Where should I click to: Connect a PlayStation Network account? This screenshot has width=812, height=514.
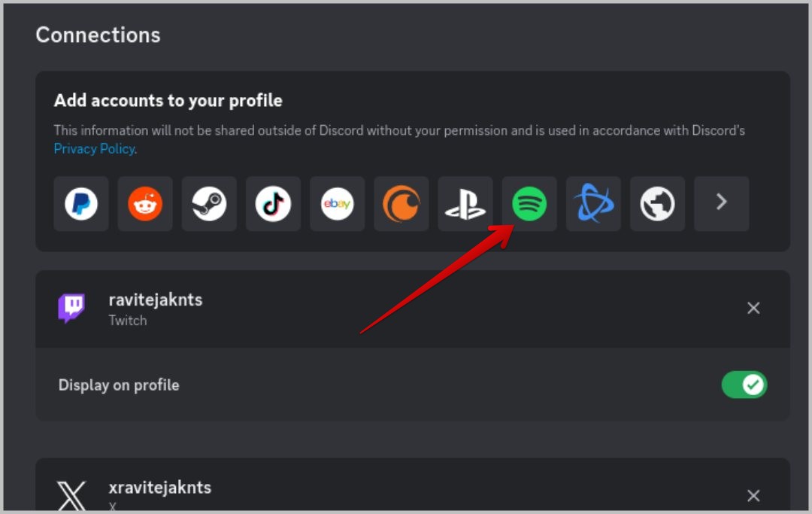tap(465, 204)
